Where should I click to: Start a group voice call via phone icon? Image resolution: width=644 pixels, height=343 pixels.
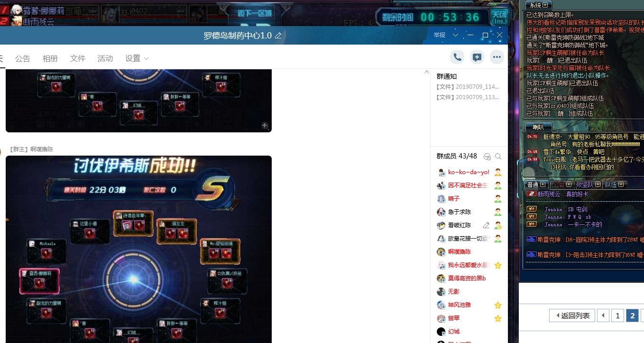point(457,57)
